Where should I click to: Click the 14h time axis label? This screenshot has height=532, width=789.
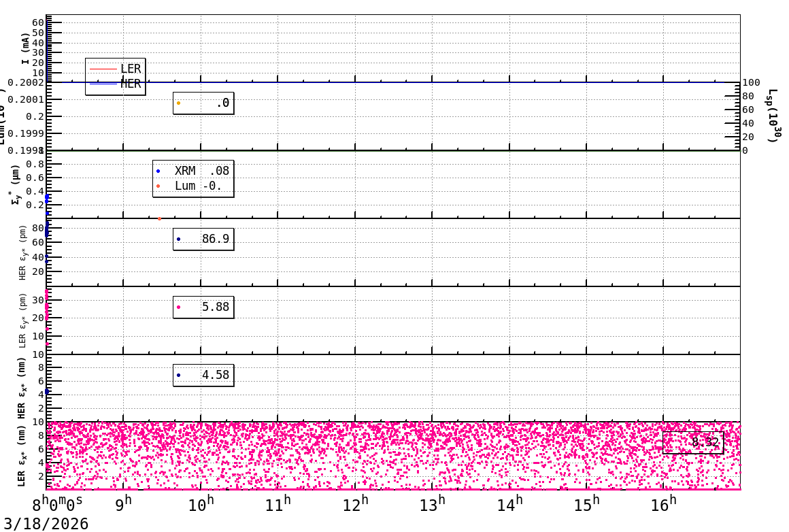(x=509, y=504)
